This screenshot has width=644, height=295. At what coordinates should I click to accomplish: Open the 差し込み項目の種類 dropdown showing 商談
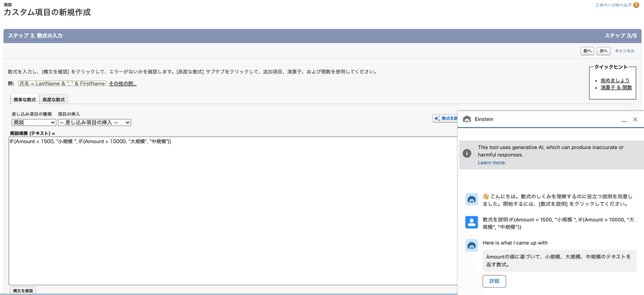[33, 122]
